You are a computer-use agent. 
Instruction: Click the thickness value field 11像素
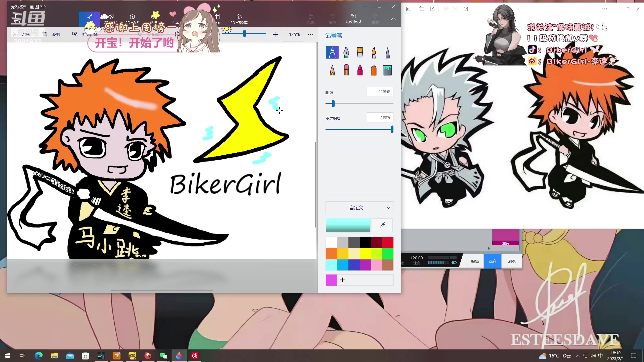pos(380,92)
